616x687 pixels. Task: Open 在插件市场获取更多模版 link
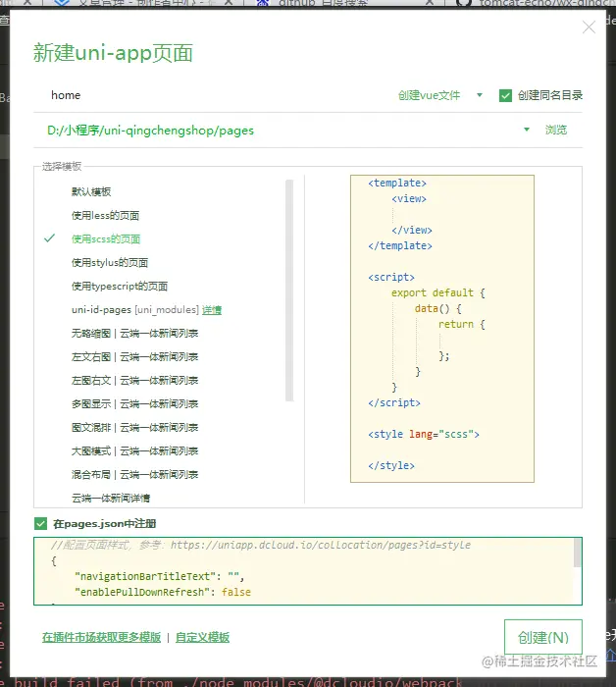pyautogui.click(x=102, y=637)
